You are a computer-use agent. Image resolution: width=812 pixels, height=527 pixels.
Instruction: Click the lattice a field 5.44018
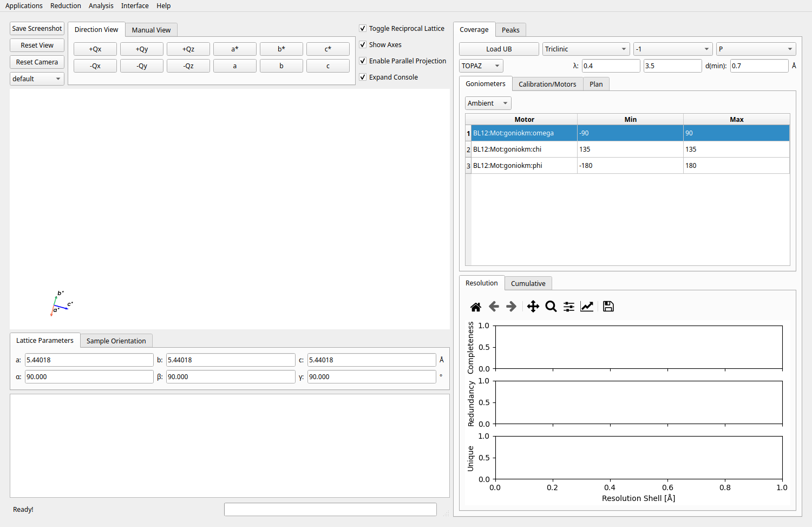89,360
